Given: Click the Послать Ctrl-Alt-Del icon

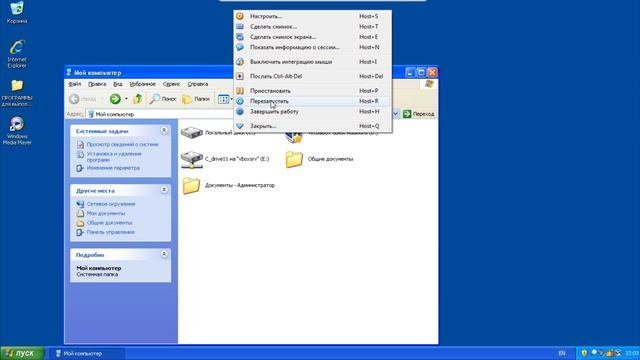Looking at the screenshot, I should 240,76.
